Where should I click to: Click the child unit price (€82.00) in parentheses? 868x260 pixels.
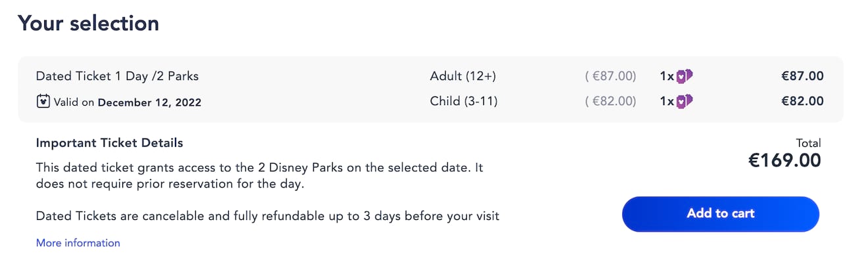(x=611, y=101)
